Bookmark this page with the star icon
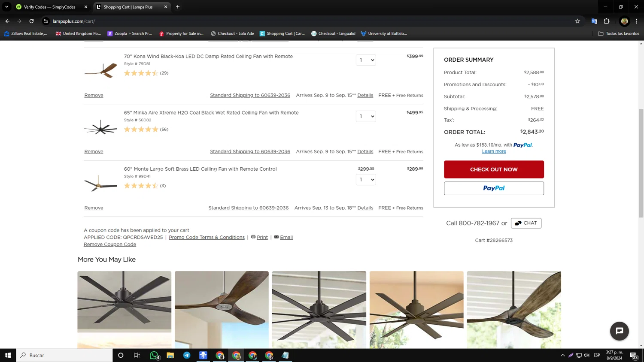644x362 pixels. (x=577, y=21)
